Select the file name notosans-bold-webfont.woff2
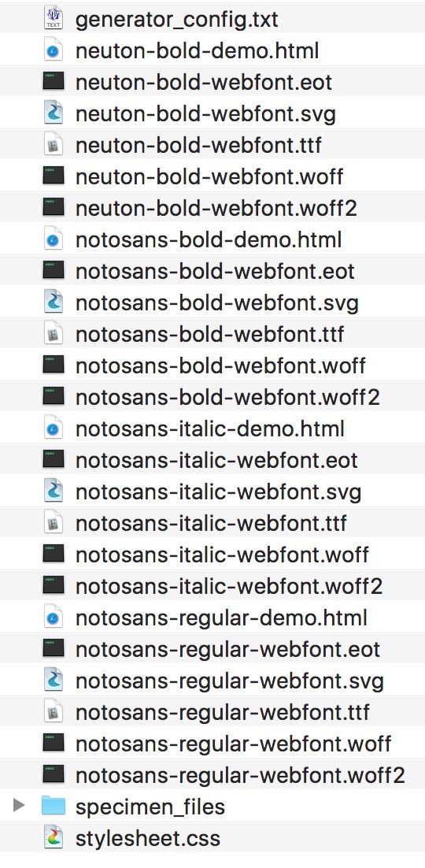Viewport: 425px width, 868px height. (x=227, y=398)
